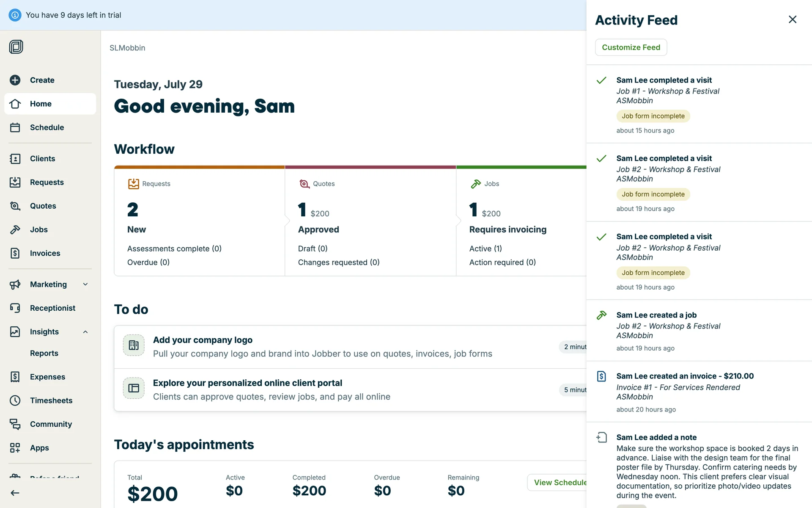Collapse the sidebar with the left arrow
812x508 pixels.
click(x=15, y=493)
